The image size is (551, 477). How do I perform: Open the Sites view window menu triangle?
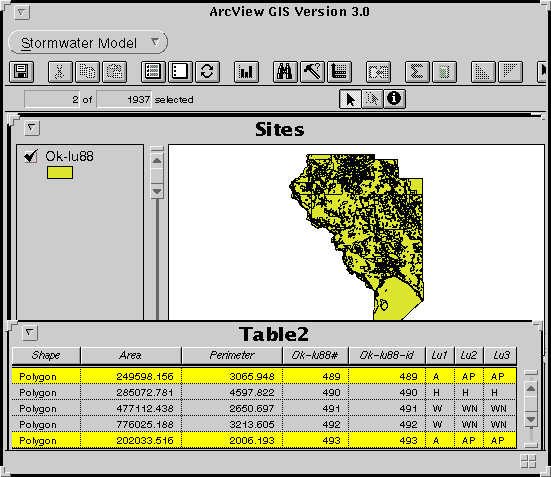(x=32, y=128)
